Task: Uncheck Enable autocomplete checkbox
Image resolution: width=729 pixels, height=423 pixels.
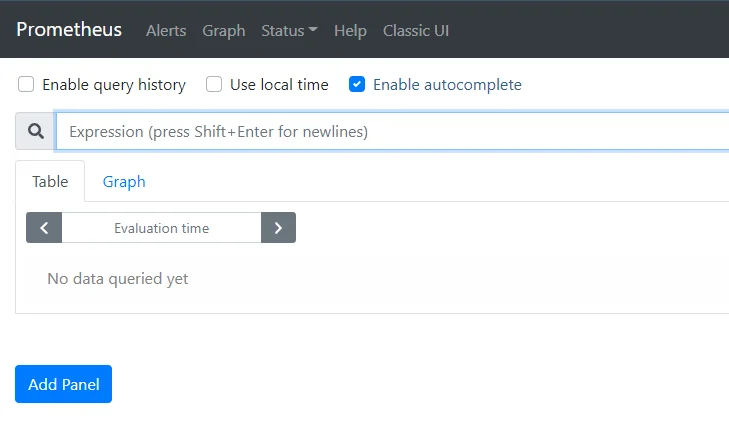Action: click(x=357, y=85)
